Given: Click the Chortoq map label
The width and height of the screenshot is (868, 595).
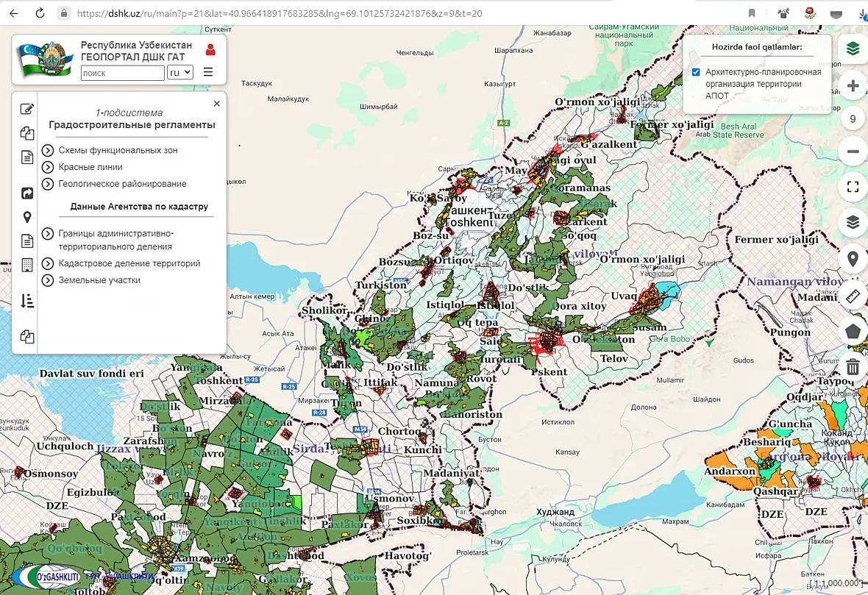Looking at the screenshot, I should point(400,431).
